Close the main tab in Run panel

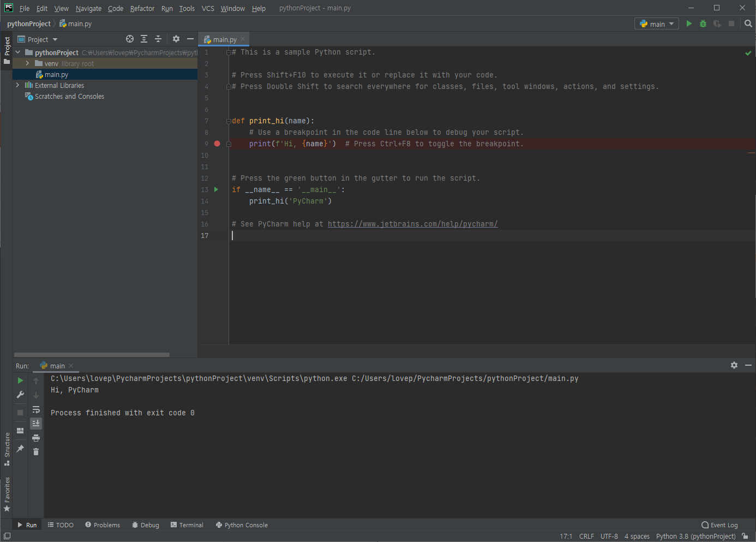pyautogui.click(x=71, y=366)
